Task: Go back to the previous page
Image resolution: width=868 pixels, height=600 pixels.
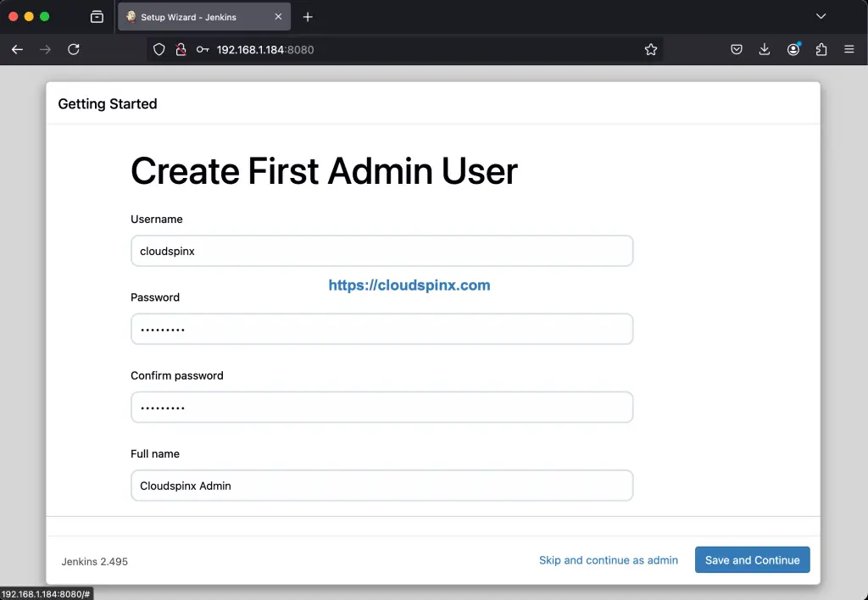Action: 17,49
